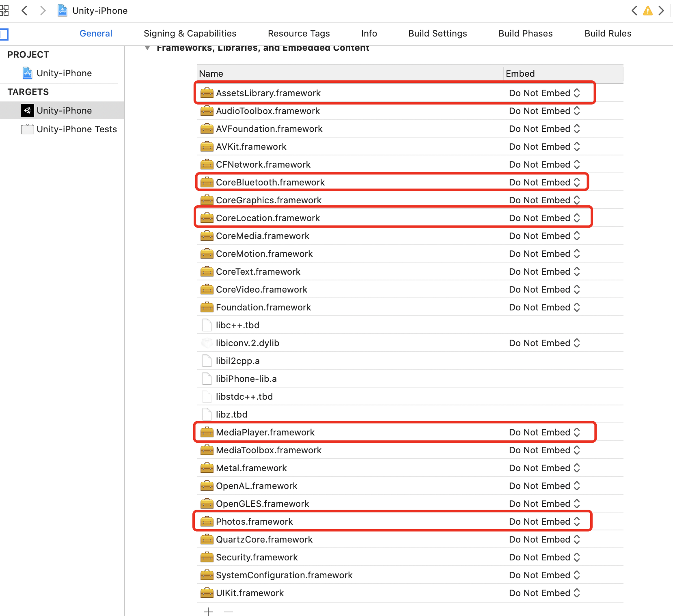Click the OpenAL.framework toolbox icon
This screenshot has height=616, width=673.
(207, 485)
